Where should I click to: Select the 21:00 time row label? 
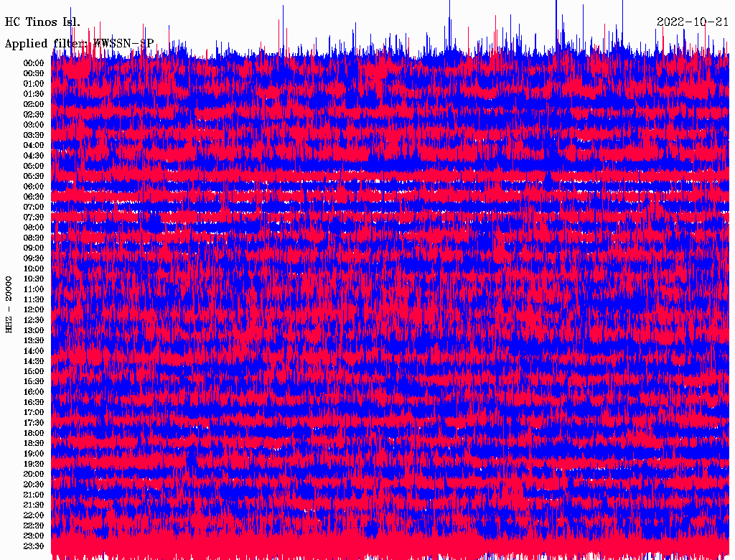tap(34, 495)
